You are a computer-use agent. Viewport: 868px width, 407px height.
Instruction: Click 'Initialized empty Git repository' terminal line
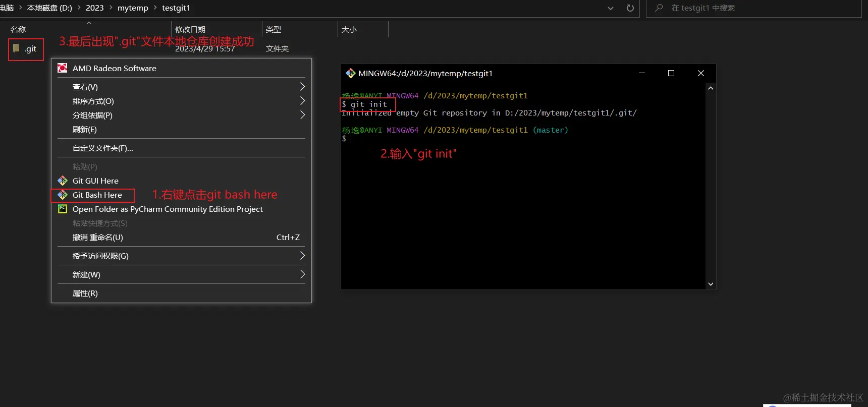pyautogui.click(x=489, y=113)
